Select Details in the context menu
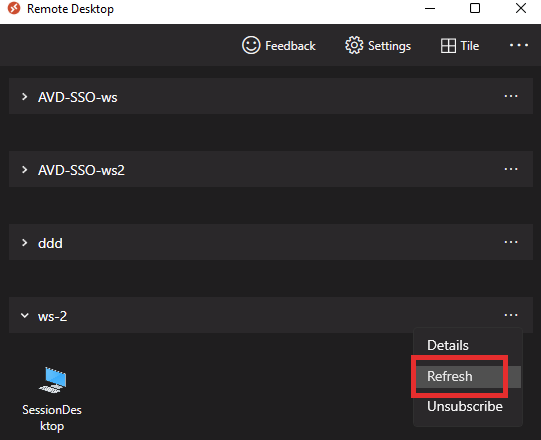Screen dimensions: 541x440 click(447, 345)
